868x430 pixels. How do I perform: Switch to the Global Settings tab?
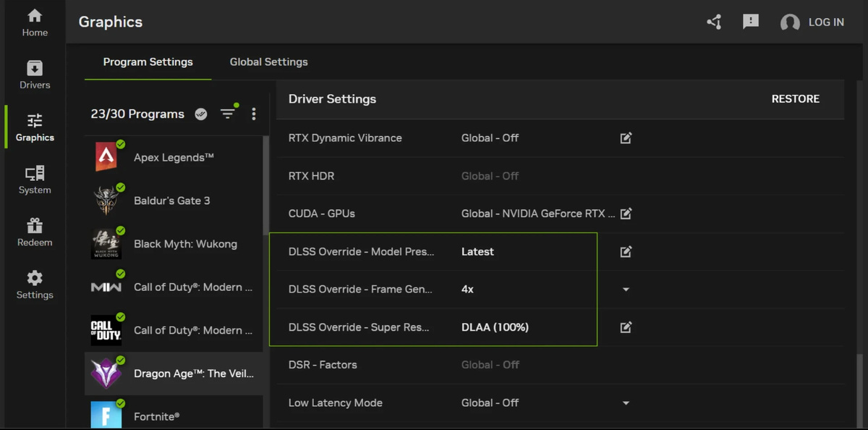[x=268, y=62]
